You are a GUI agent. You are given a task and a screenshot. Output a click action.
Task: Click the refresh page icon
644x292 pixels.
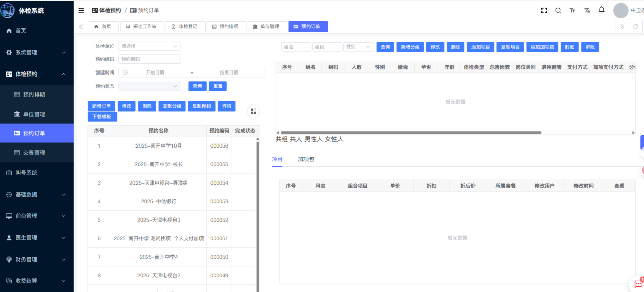[635, 27]
